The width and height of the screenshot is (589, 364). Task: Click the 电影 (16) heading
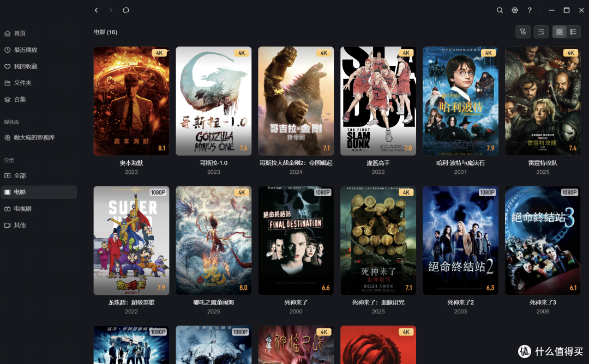106,32
